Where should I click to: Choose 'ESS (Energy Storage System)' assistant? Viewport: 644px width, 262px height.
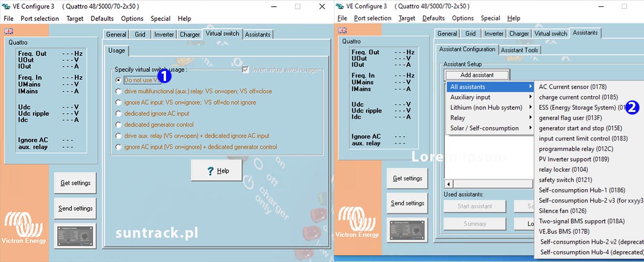pos(590,108)
